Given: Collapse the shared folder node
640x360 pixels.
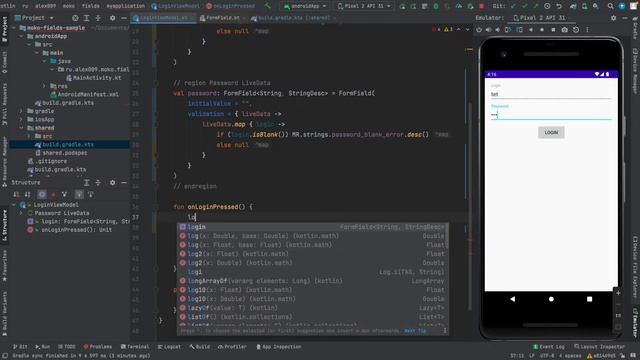Looking at the screenshot, I should [22, 128].
